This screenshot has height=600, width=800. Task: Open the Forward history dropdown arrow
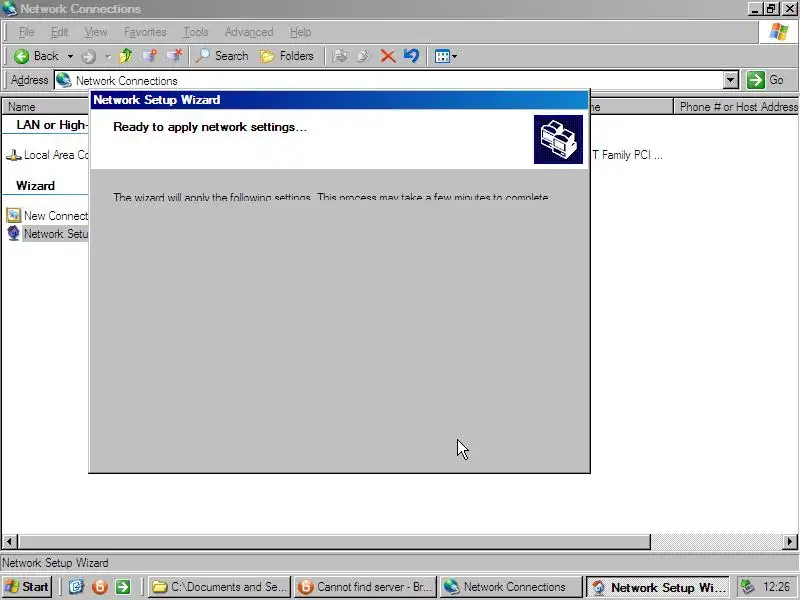point(108,56)
